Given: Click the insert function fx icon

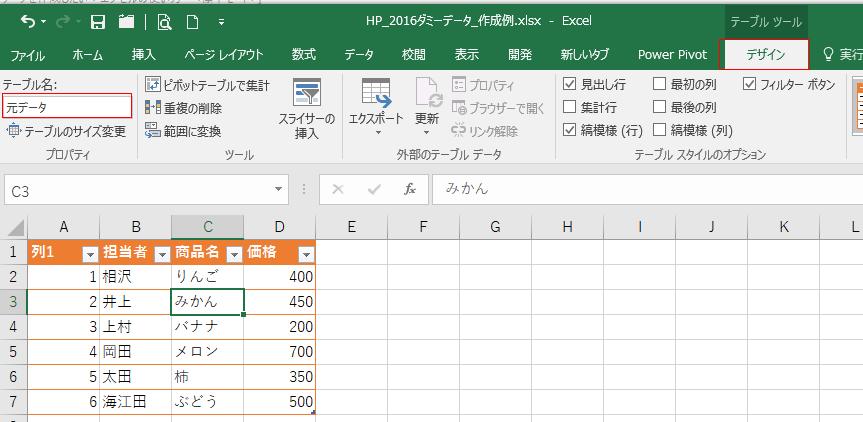Looking at the screenshot, I should tap(409, 188).
